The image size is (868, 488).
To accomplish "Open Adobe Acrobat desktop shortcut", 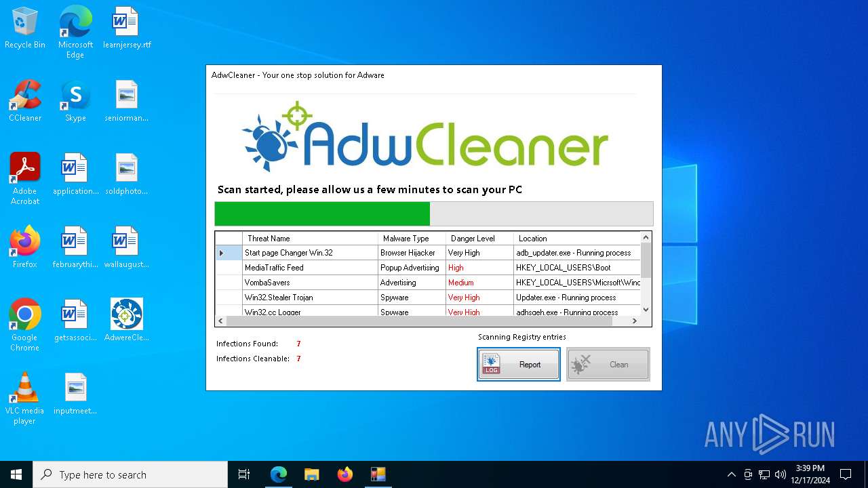I will pyautogui.click(x=25, y=179).
